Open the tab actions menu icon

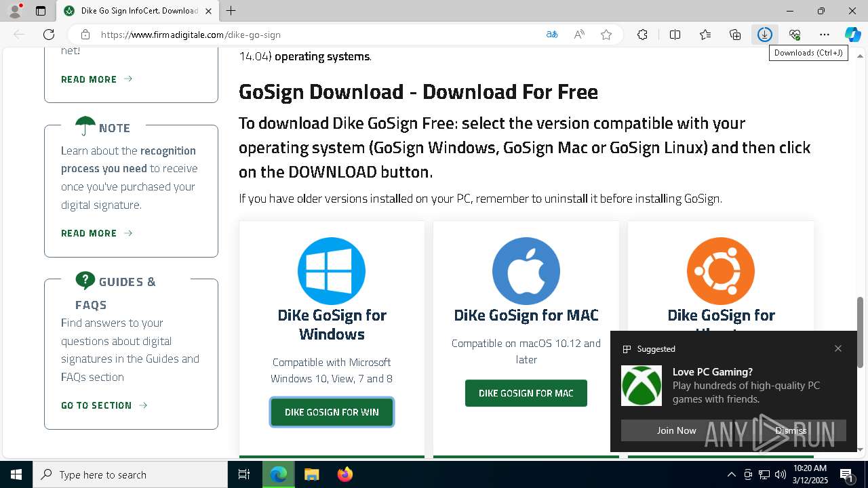coord(41,11)
